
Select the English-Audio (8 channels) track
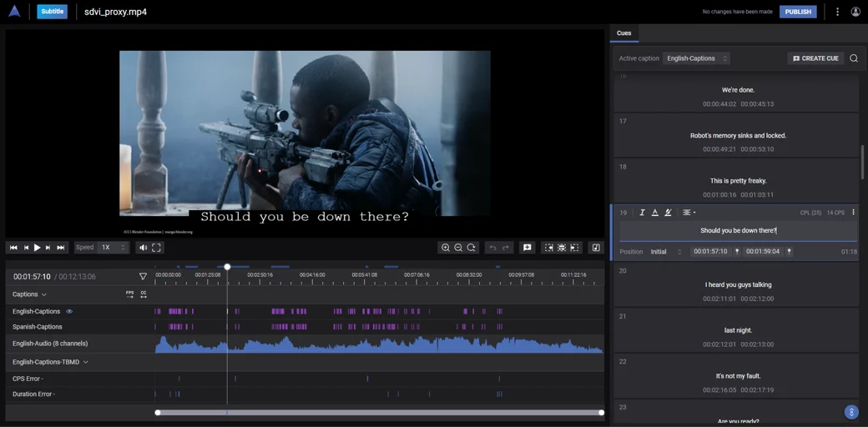tap(50, 344)
